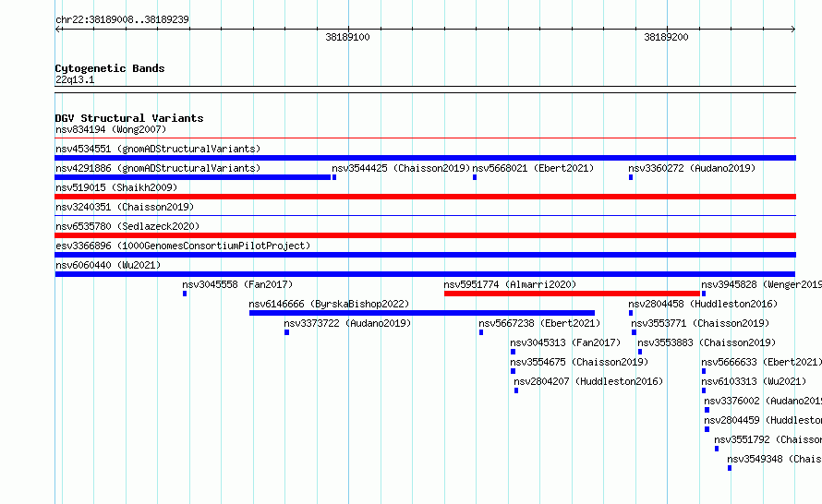
Task: Click the nsv3551792 Chaisson label
Action: (768, 439)
